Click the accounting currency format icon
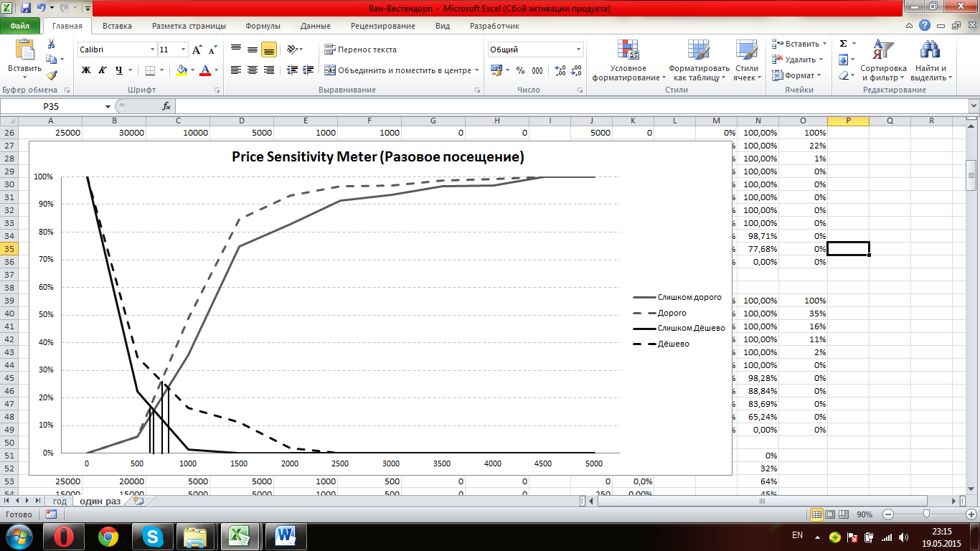Screen dimensions: 980x551 [496, 70]
